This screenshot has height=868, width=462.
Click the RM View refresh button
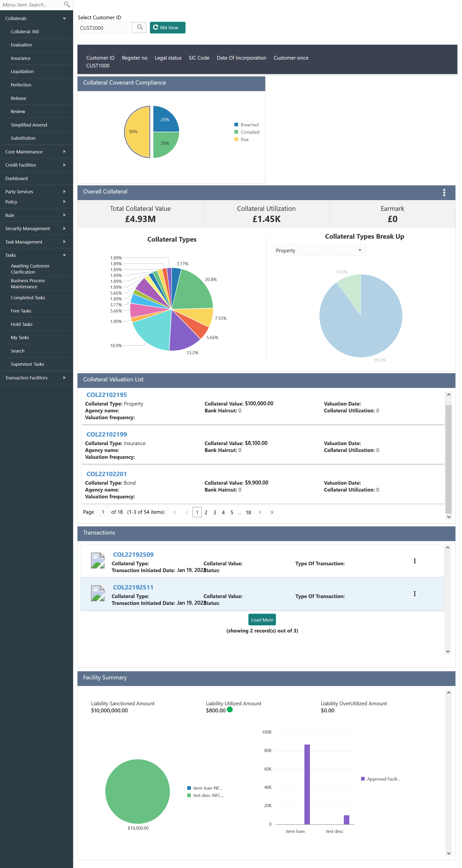pyautogui.click(x=167, y=27)
